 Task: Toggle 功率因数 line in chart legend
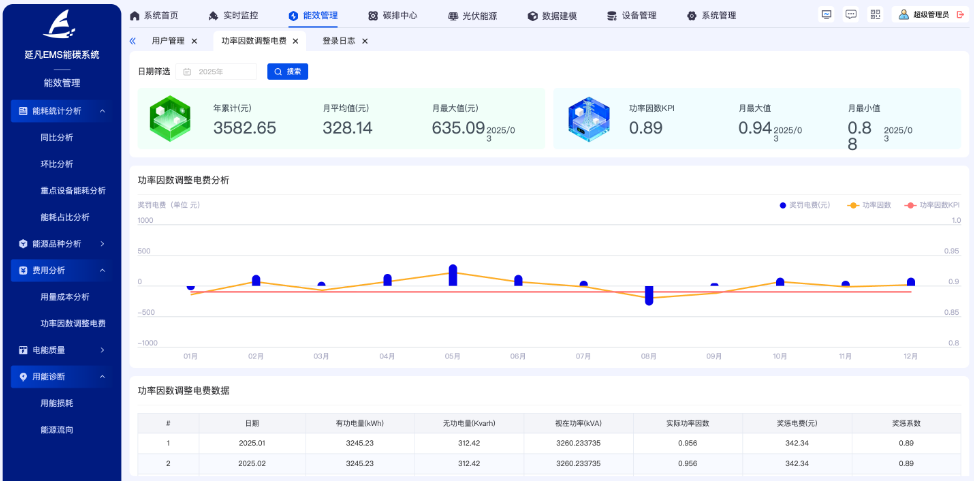point(869,205)
